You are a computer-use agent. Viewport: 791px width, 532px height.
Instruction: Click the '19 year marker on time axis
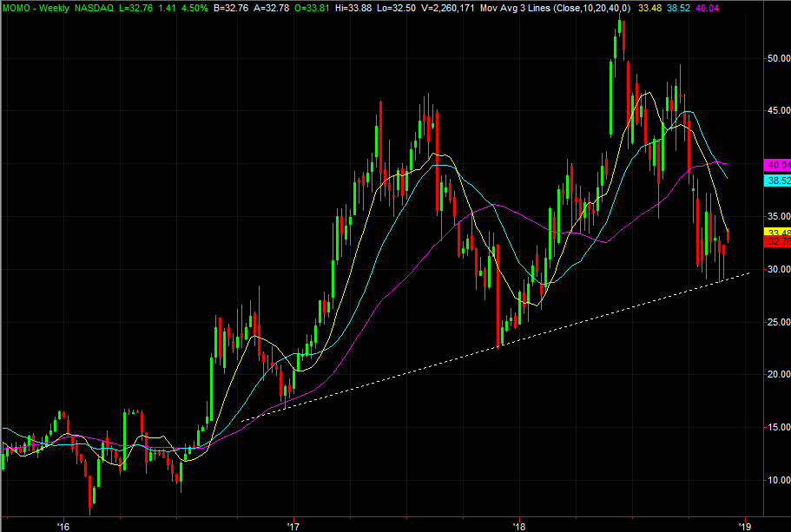[x=745, y=526]
